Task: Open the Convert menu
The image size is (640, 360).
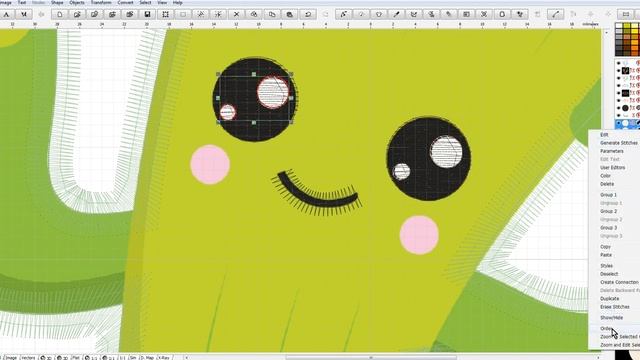Action: pos(125,2)
